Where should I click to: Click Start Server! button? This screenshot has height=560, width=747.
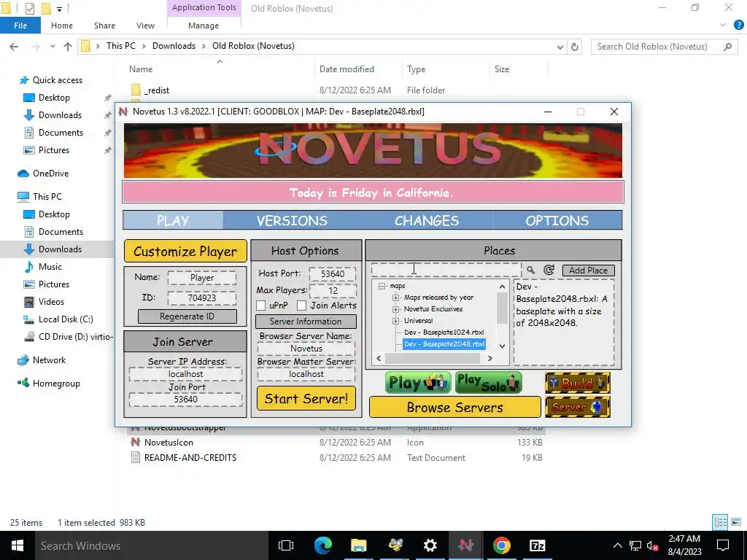(306, 398)
